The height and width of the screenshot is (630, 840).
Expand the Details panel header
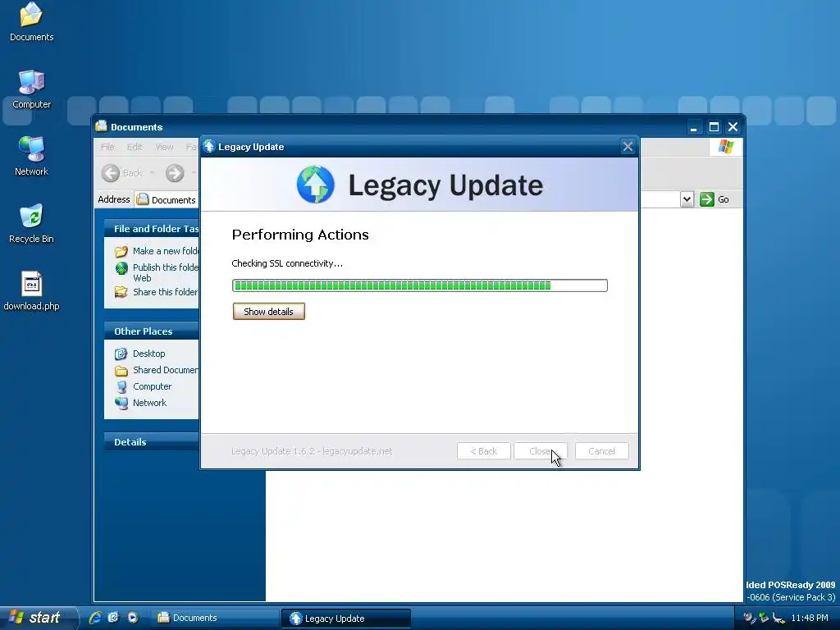(x=152, y=441)
